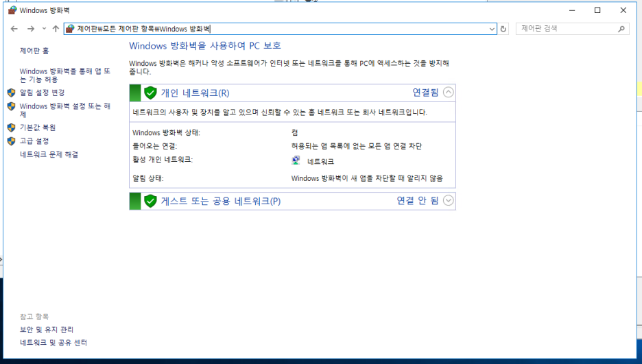The height and width of the screenshot is (364, 642).
Task: Click the 연결됨 status text
Action: (x=425, y=93)
